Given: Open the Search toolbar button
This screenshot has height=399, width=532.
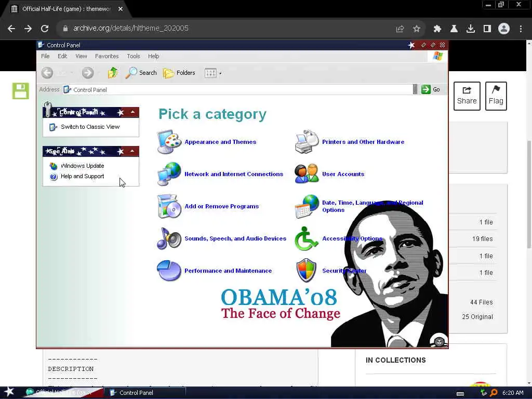Looking at the screenshot, I should click(141, 73).
